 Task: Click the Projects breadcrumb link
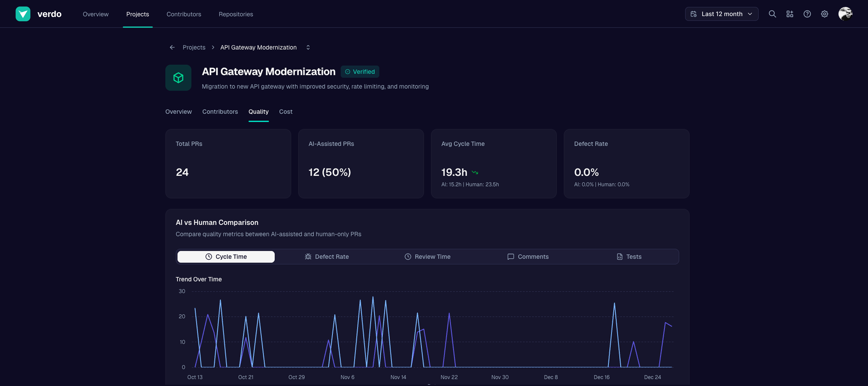194,47
